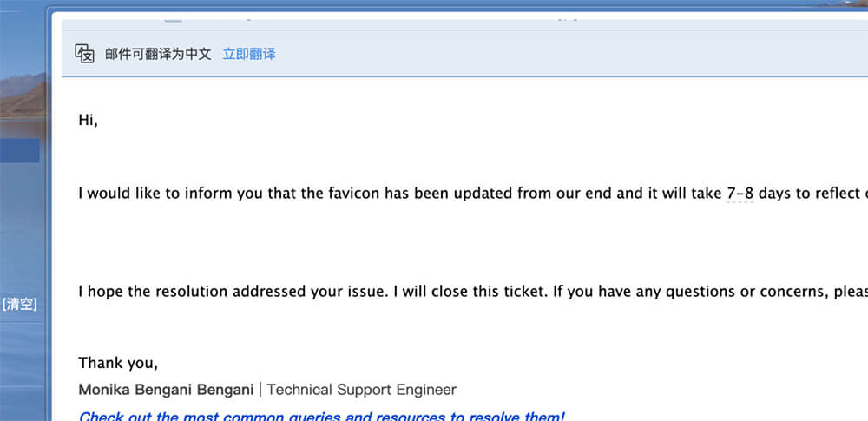Click the name Monika Bengani Bengani

tap(166, 390)
